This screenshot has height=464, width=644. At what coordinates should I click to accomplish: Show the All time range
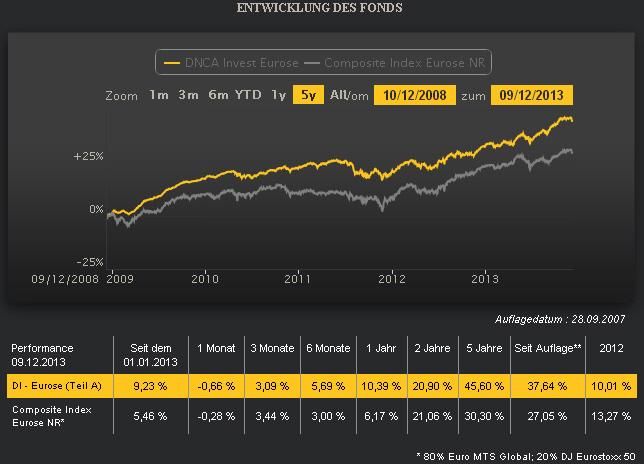[x=338, y=95]
